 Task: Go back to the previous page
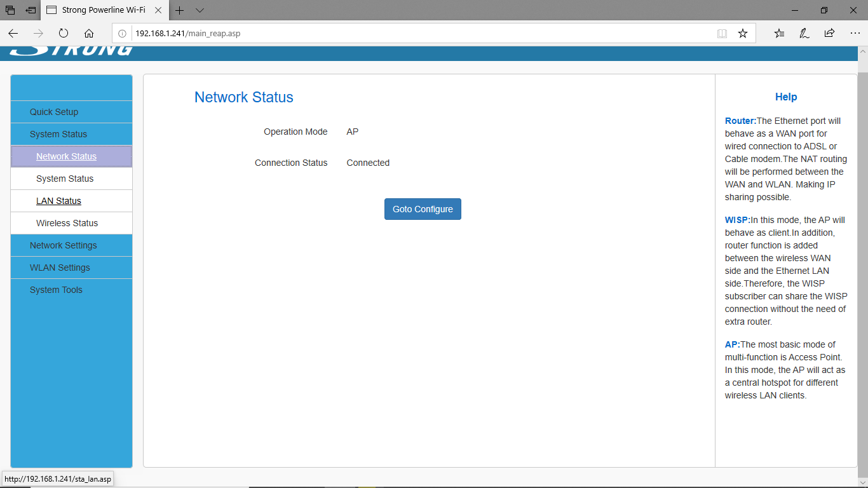(x=13, y=33)
